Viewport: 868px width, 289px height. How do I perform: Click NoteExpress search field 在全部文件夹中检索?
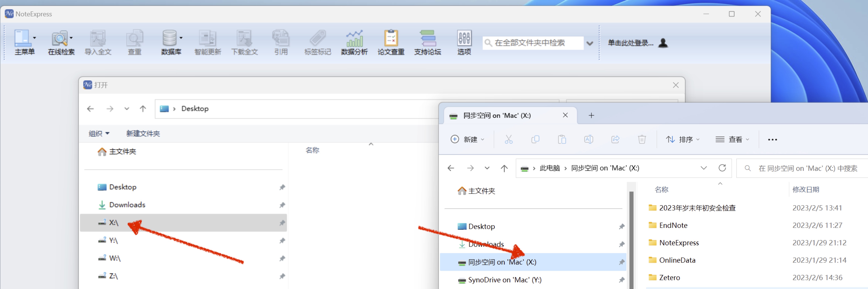[533, 43]
